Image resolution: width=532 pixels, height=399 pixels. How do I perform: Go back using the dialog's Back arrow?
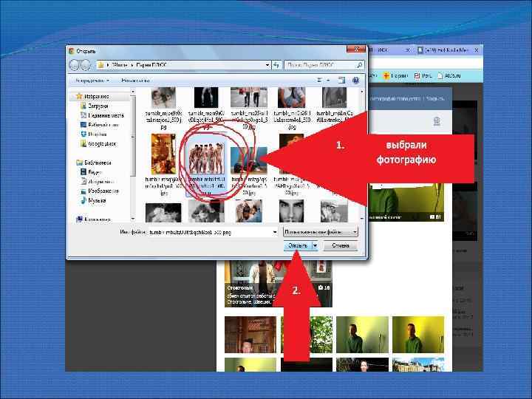75,64
